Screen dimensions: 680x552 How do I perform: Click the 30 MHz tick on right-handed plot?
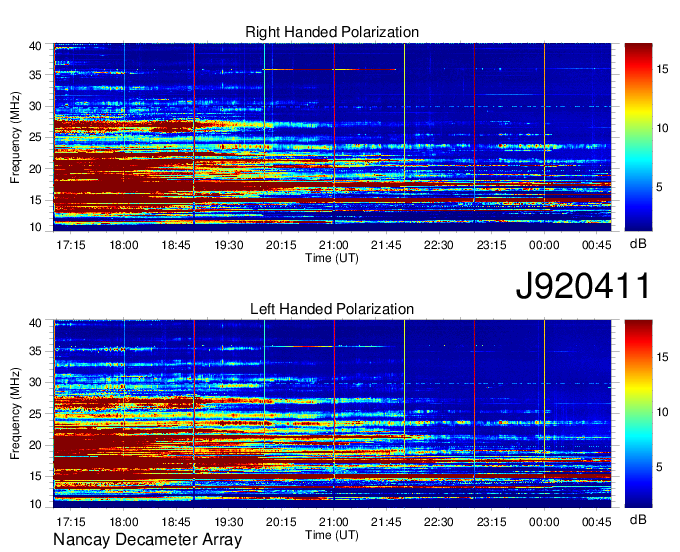(35, 106)
